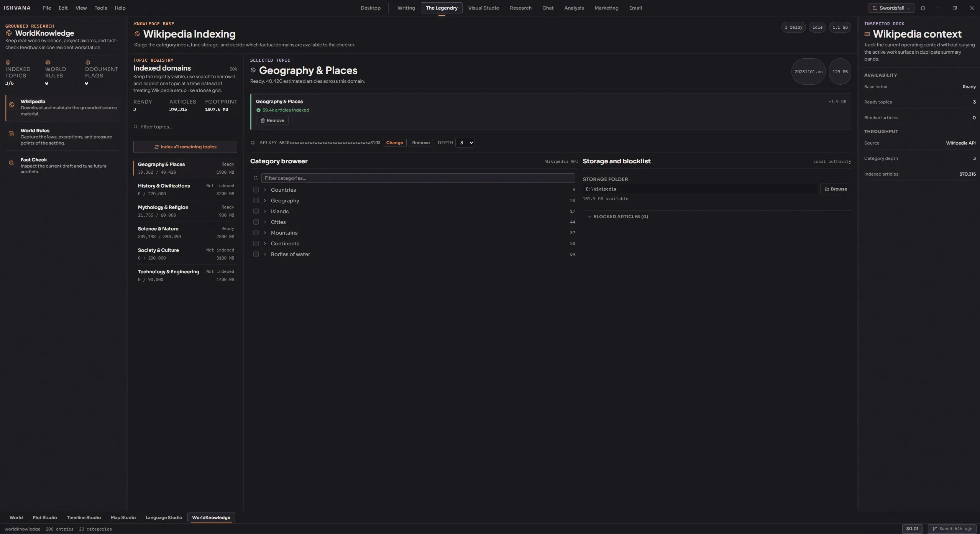Viewport: 980px width, 534px height.
Task: Click the Swordsfall project folder icon
Action: [x=875, y=8]
